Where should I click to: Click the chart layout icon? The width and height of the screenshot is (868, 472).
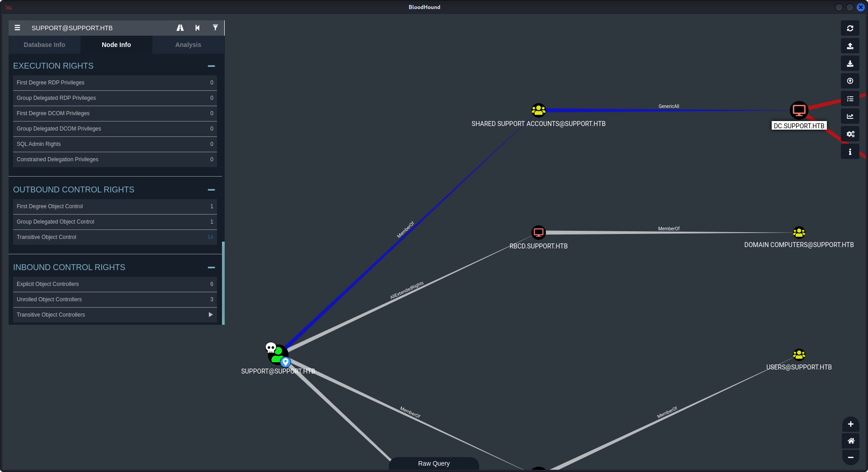pos(850,117)
